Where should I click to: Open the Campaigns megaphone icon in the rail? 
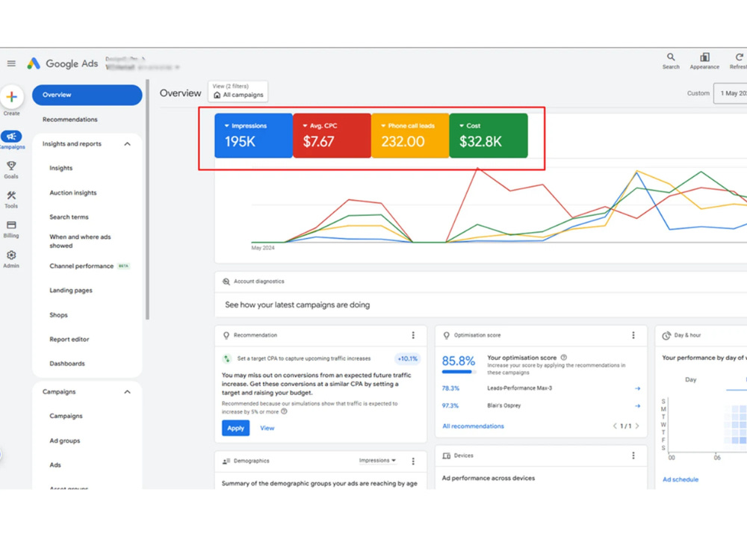click(11, 137)
